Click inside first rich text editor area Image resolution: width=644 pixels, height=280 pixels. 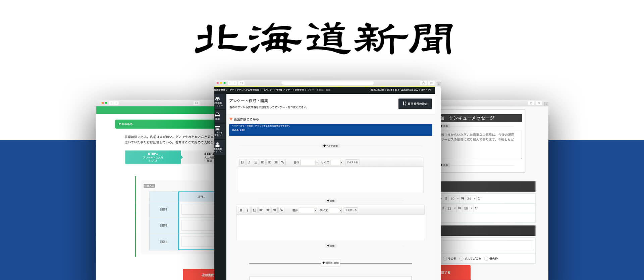[330, 180]
